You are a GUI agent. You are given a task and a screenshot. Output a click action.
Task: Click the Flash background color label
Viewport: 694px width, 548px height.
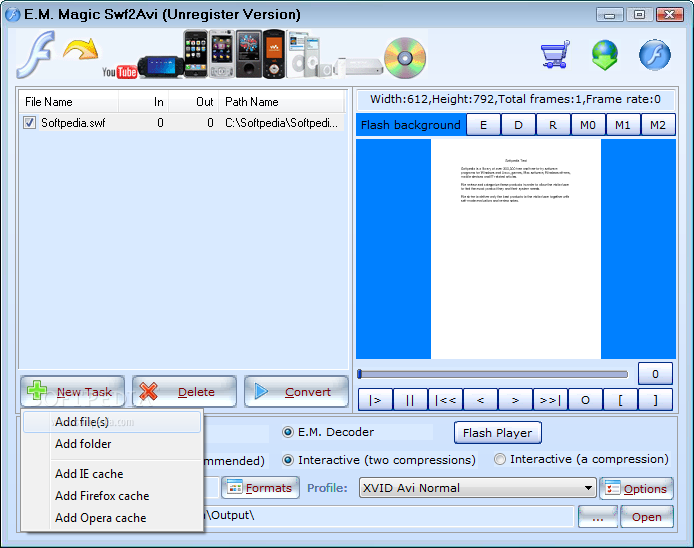coord(411,125)
